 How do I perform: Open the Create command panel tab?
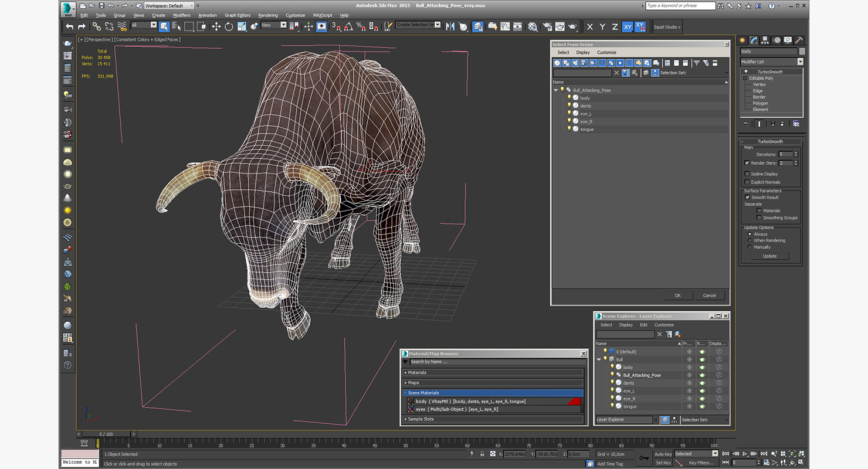(x=743, y=40)
